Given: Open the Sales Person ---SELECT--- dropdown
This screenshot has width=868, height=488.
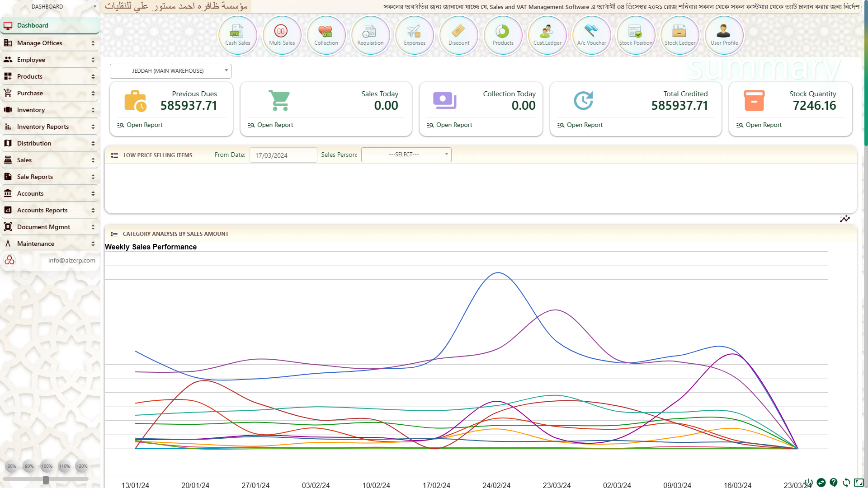Looking at the screenshot, I should pyautogui.click(x=406, y=154).
